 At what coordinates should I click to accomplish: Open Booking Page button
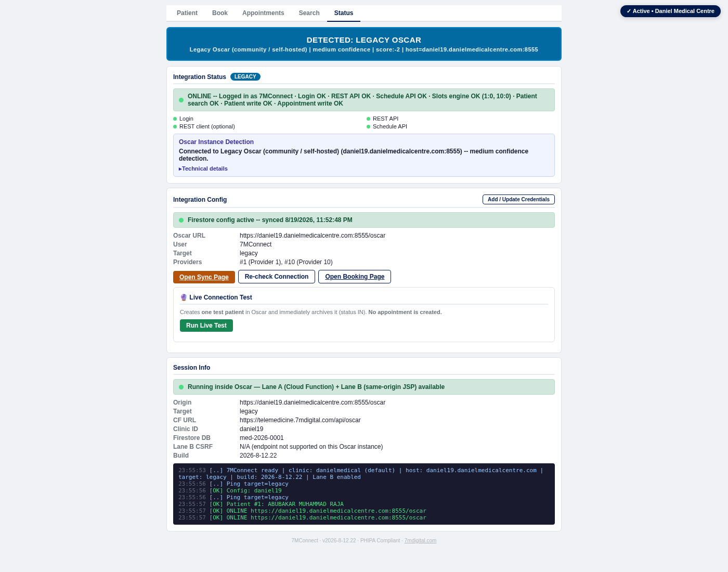(355, 277)
